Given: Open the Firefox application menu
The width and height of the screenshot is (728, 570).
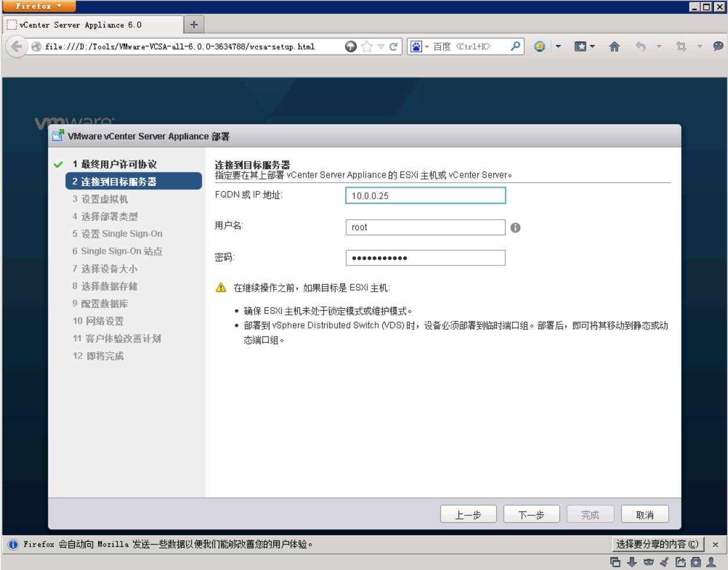Looking at the screenshot, I should [x=39, y=6].
